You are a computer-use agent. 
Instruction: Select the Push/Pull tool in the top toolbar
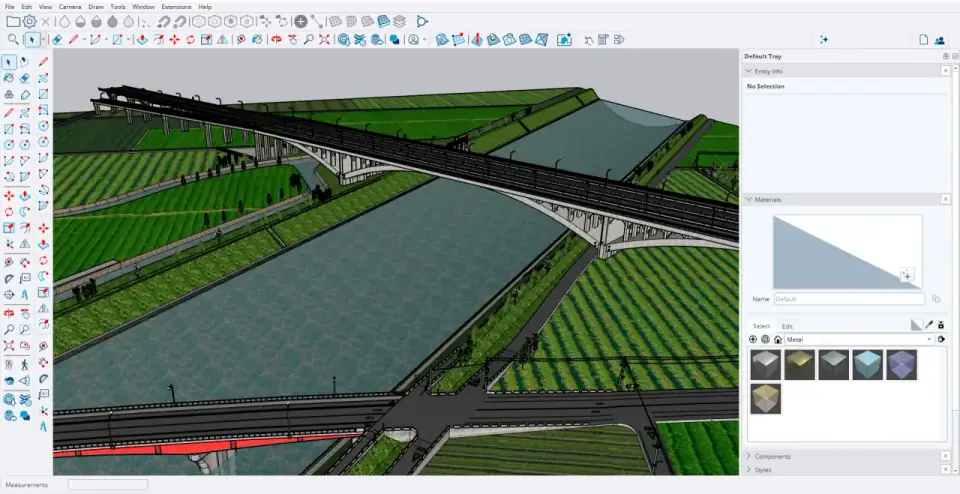click(142, 39)
